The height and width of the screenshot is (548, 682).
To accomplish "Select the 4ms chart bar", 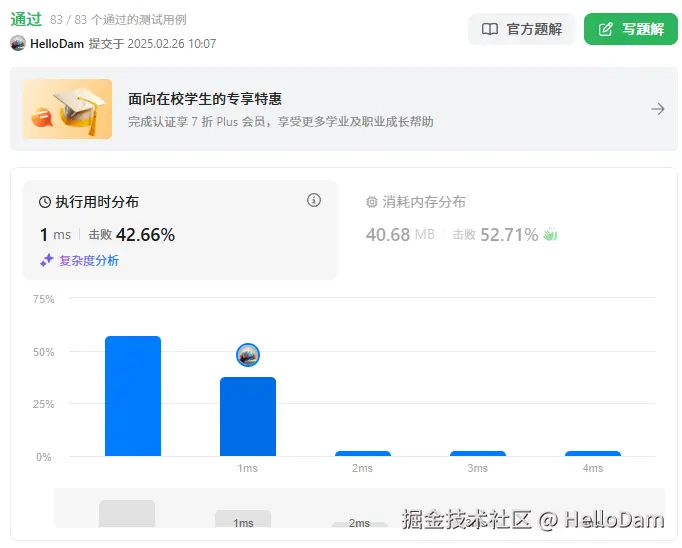I will click(x=593, y=454).
